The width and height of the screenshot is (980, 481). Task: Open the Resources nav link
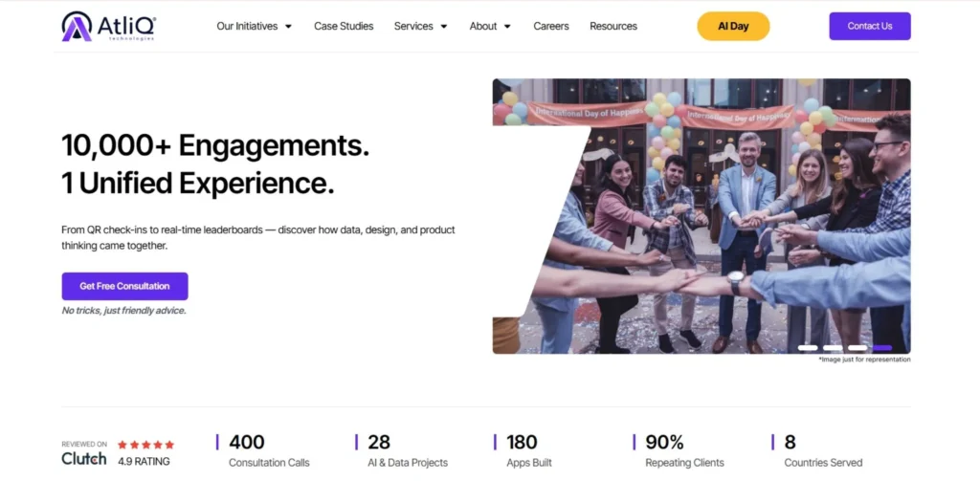(x=613, y=26)
